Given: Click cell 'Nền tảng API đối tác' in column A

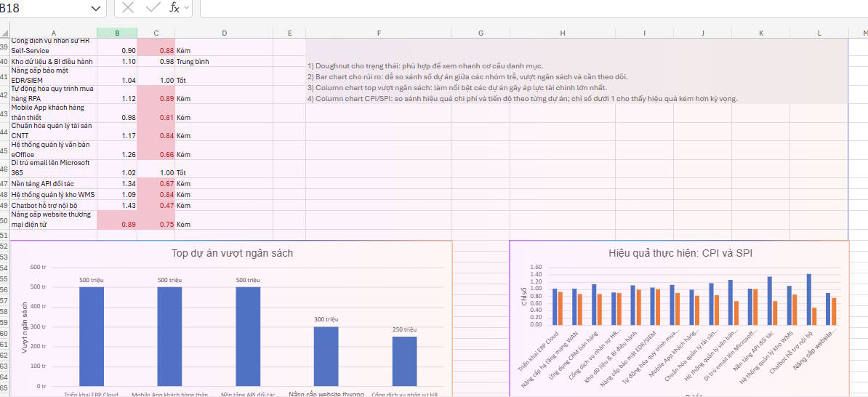Looking at the screenshot, I should pyautogui.click(x=54, y=183).
